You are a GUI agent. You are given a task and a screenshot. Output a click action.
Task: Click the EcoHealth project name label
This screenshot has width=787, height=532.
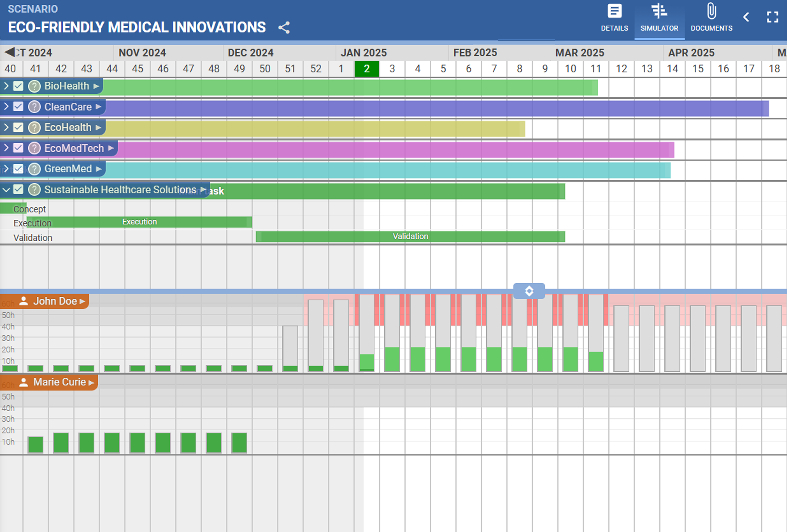(x=68, y=127)
